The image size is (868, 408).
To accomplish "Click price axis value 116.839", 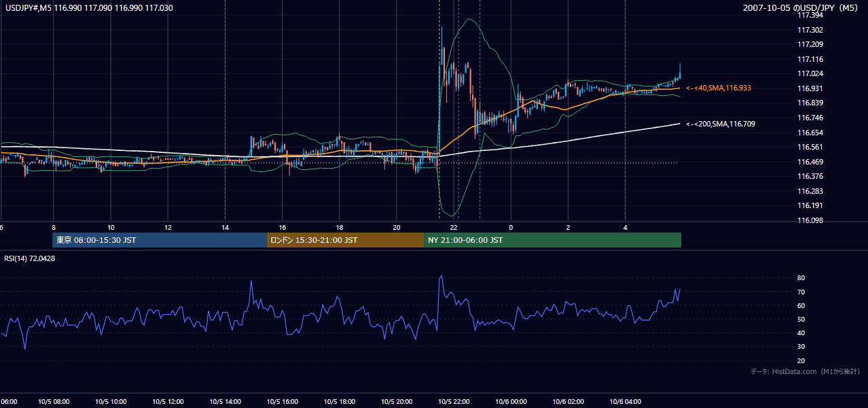I will tap(810, 103).
